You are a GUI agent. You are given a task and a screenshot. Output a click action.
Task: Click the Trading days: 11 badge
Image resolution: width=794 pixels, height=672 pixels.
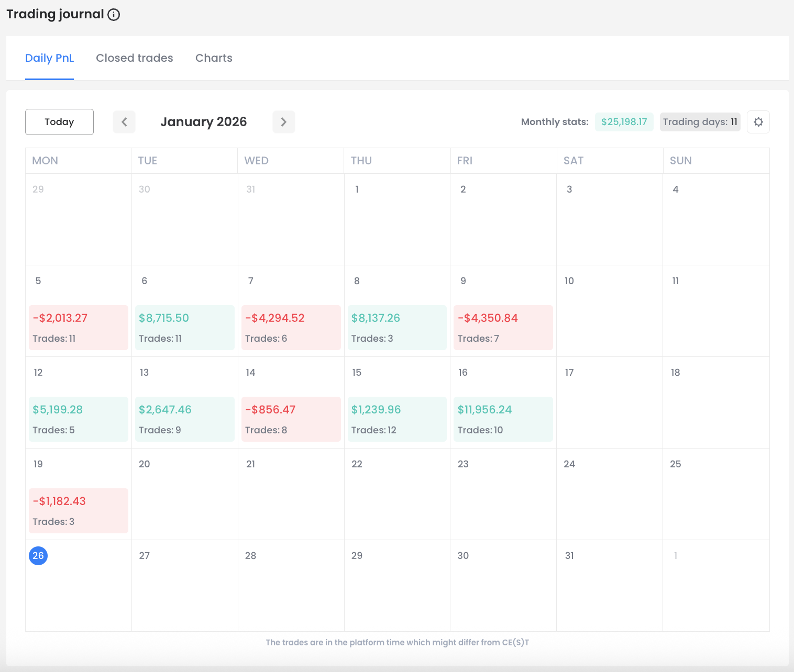(x=700, y=121)
